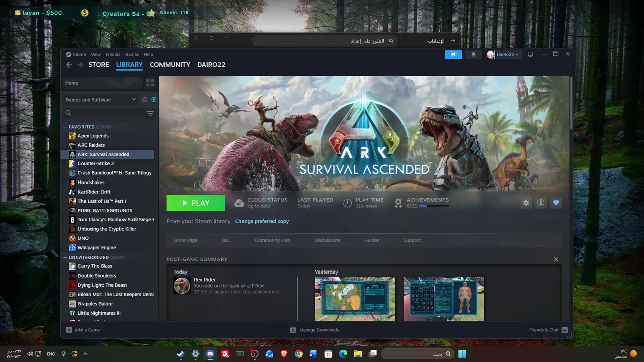Show hidden system tray icons chevron
The height and width of the screenshot is (362, 644).
tap(85, 354)
